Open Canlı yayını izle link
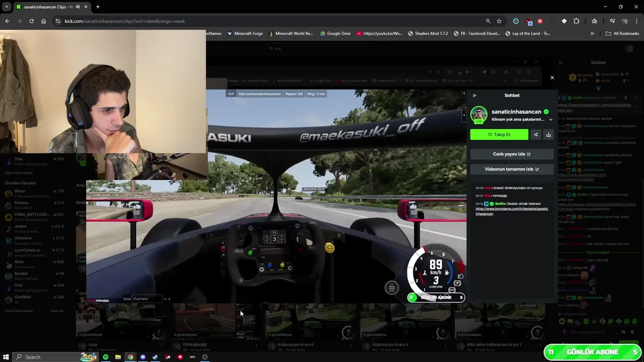The width and height of the screenshot is (644, 362). (x=512, y=154)
